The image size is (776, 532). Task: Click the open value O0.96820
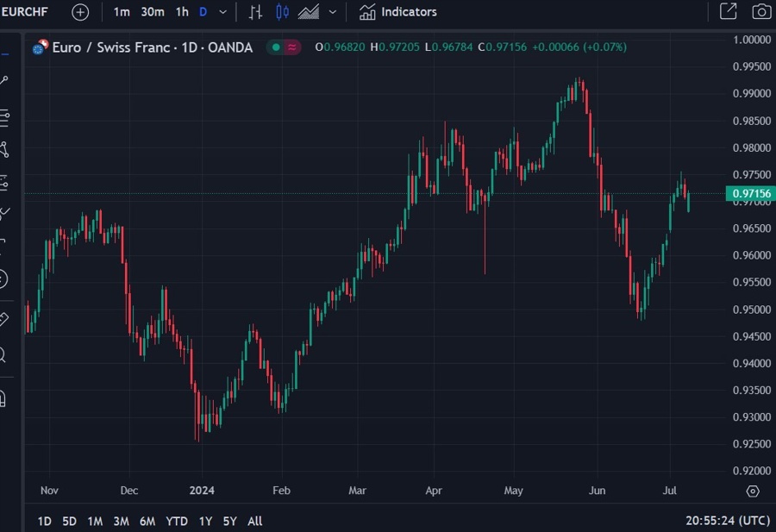click(x=340, y=47)
